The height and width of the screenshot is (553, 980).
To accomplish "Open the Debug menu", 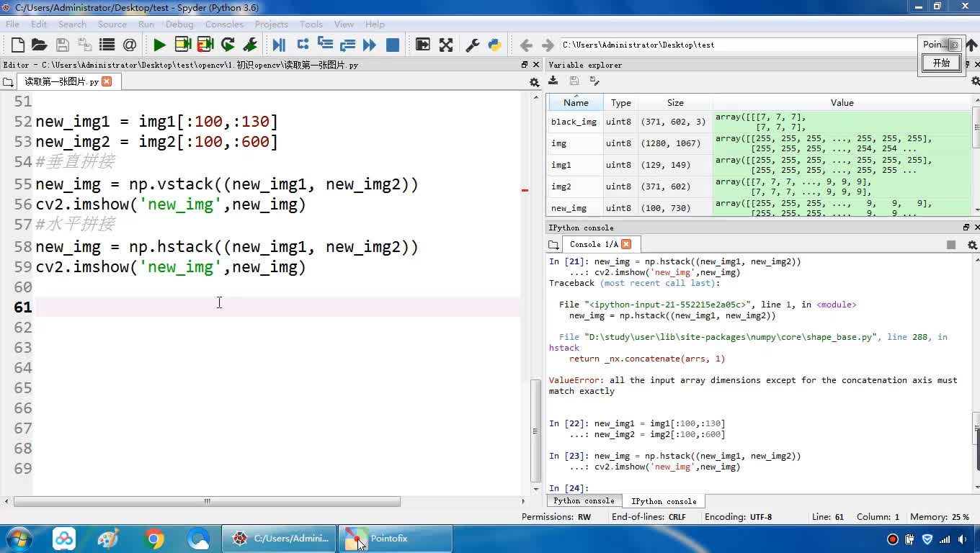I will coord(179,24).
